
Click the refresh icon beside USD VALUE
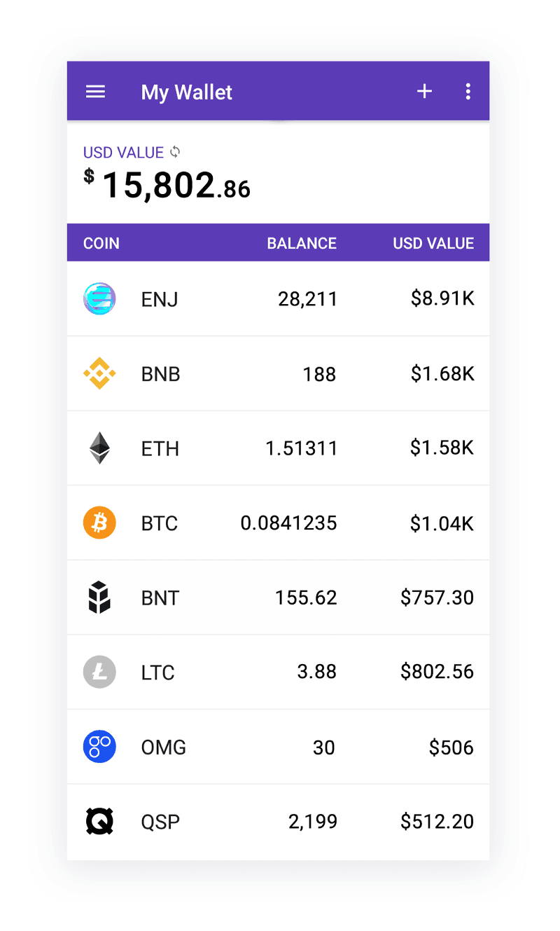click(x=175, y=151)
